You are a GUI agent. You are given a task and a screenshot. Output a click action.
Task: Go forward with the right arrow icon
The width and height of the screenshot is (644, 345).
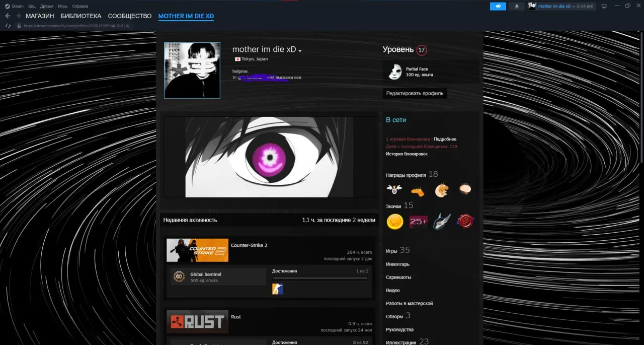(x=19, y=16)
